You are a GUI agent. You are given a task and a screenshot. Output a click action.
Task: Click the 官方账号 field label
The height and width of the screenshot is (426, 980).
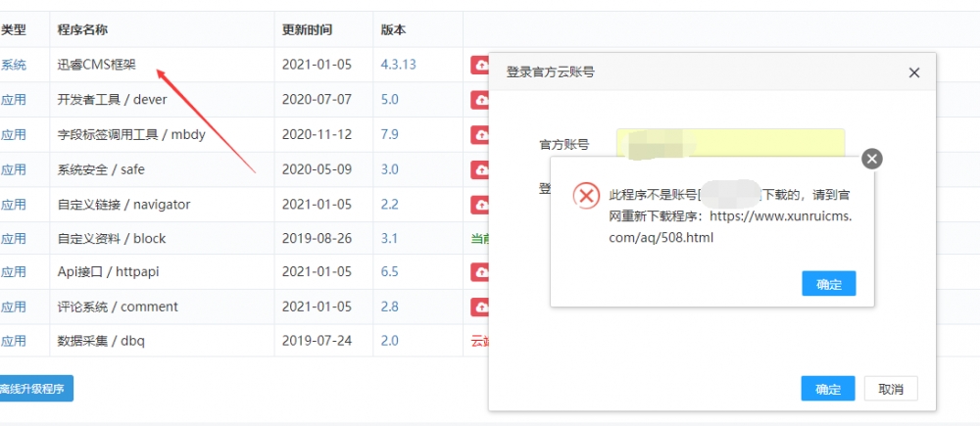click(564, 145)
